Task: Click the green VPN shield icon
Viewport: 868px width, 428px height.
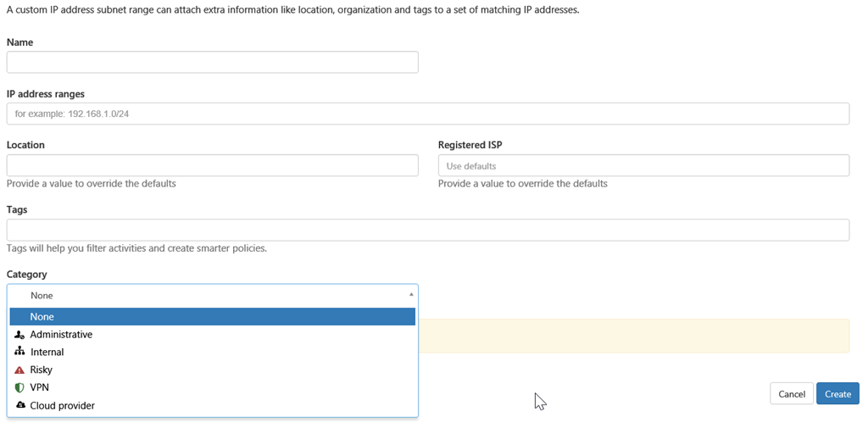Action: [19, 387]
